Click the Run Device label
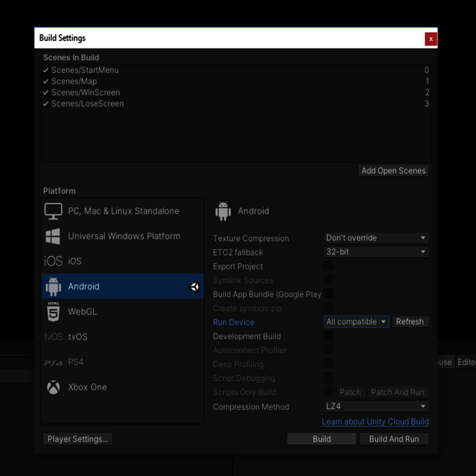Screen dimensions: 476x476 [x=234, y=322]
